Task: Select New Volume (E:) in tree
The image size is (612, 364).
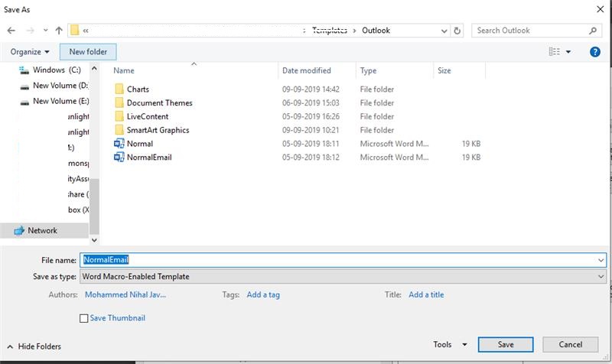Action: coord(61,101)
